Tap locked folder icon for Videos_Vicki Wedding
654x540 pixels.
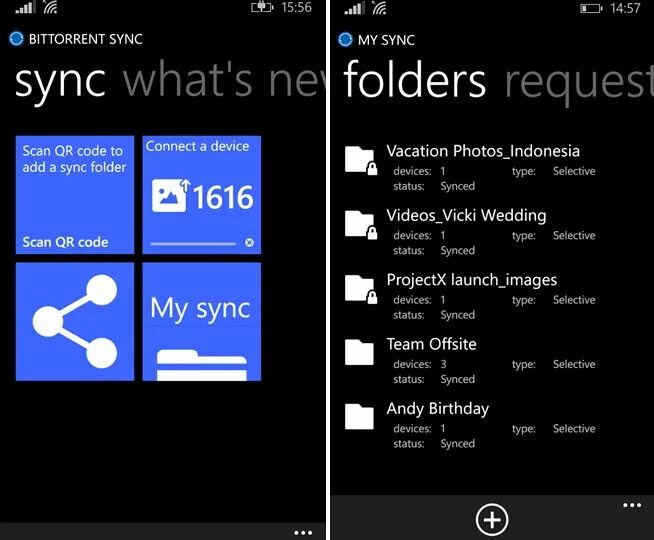pos(361,225)
